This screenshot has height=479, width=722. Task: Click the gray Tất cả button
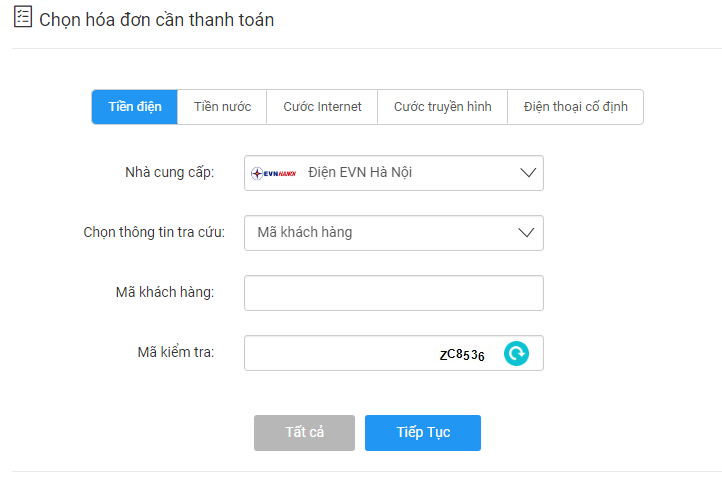point(304,433)
